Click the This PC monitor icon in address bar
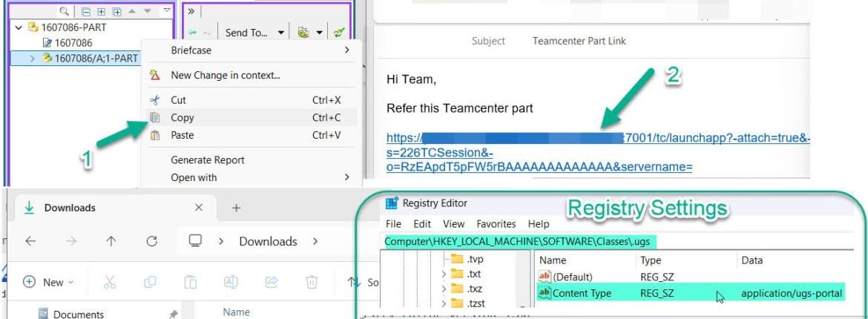The height and width of the screenshot is (319, 868). pyautogui.click(x=194, y=241)
